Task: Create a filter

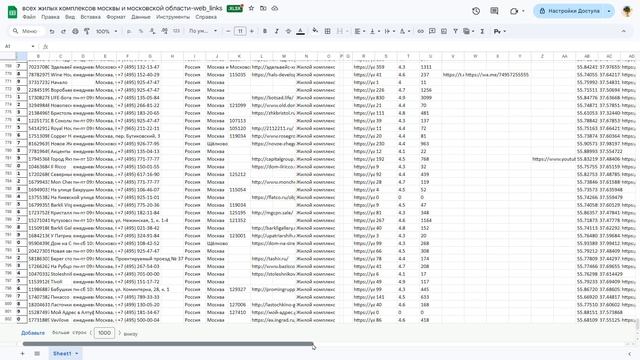Action: [455, 31]
